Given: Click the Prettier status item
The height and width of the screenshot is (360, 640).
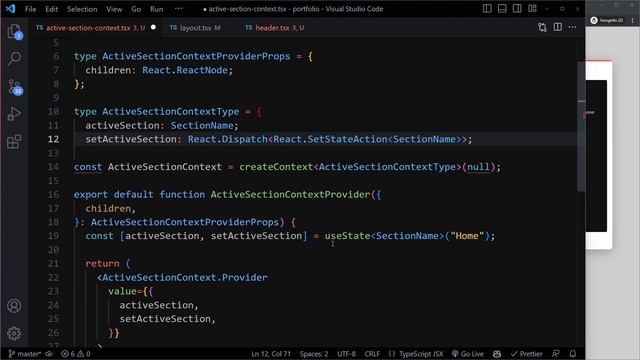Looking at the screenshot, I should click(527, 354).
